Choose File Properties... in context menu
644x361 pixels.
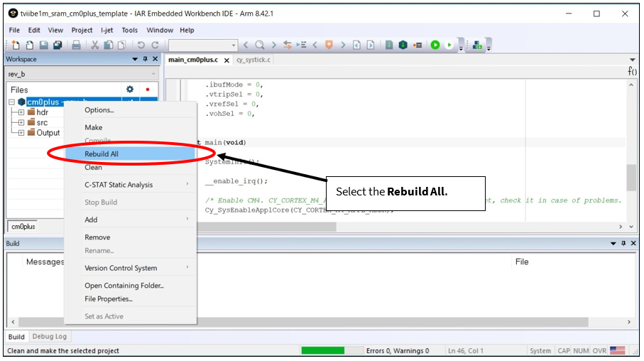[x=131, y=299]
